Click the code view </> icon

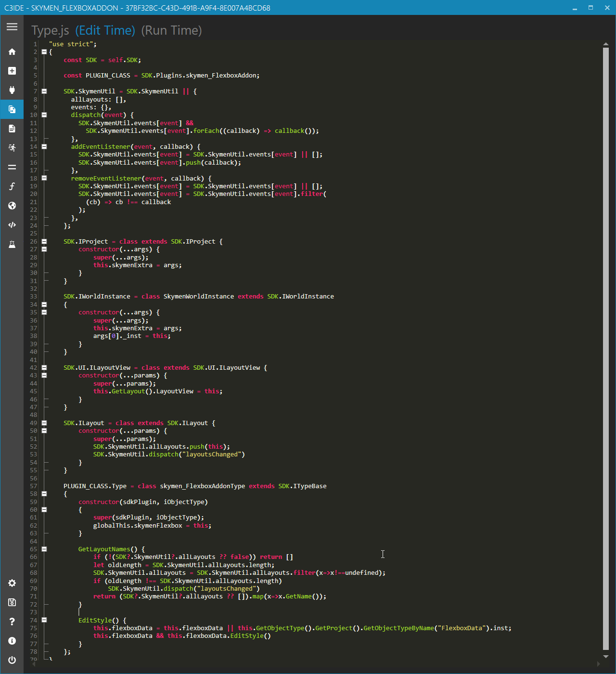click(x=12, y=225)
